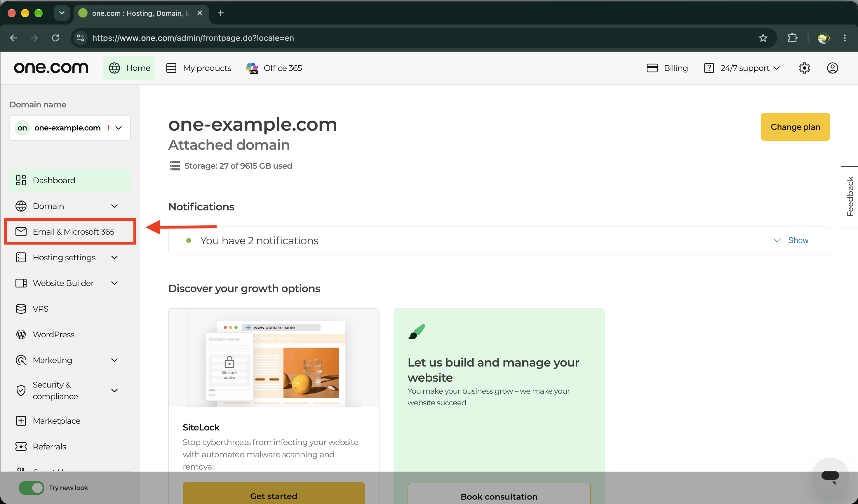Click the one.com logo
Screen dimensions: 858x504
click(51, 68)
